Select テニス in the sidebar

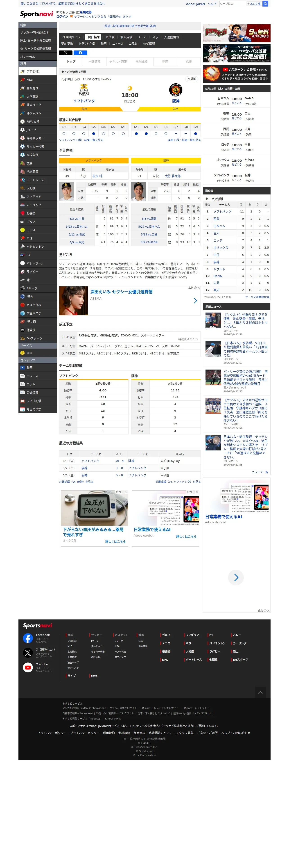37,230
